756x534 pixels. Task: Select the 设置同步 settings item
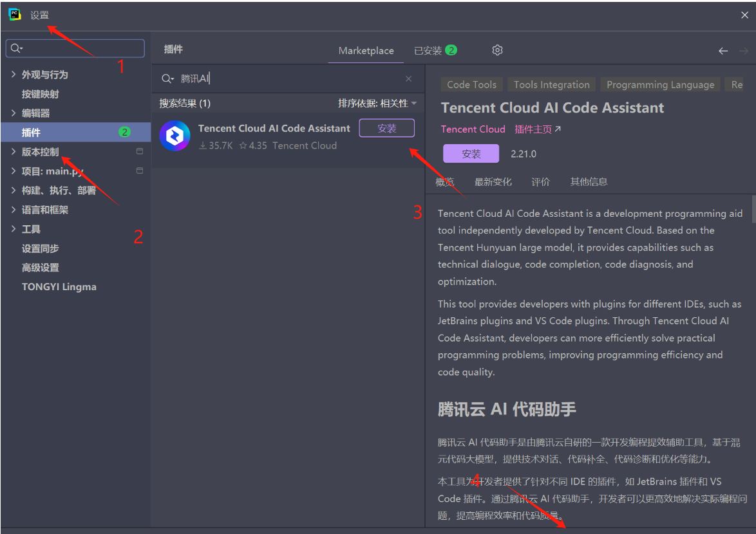(x=40, y=248)
